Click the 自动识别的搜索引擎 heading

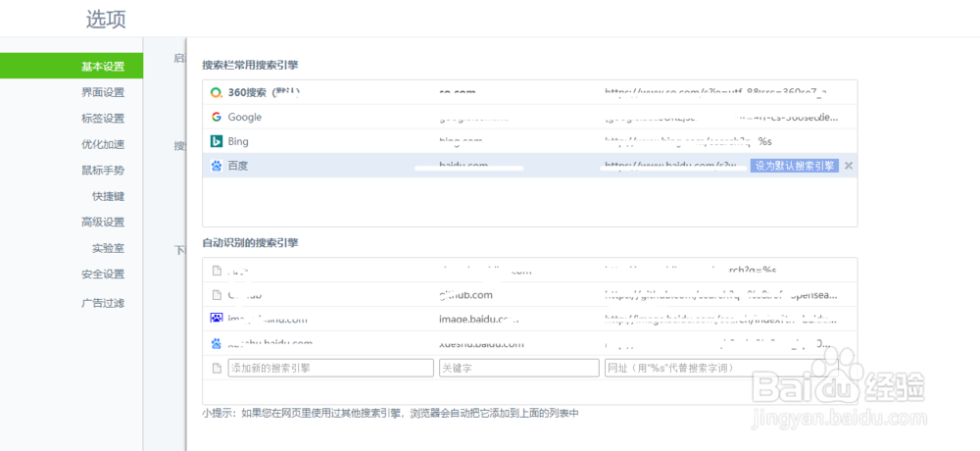click(250, 243)
